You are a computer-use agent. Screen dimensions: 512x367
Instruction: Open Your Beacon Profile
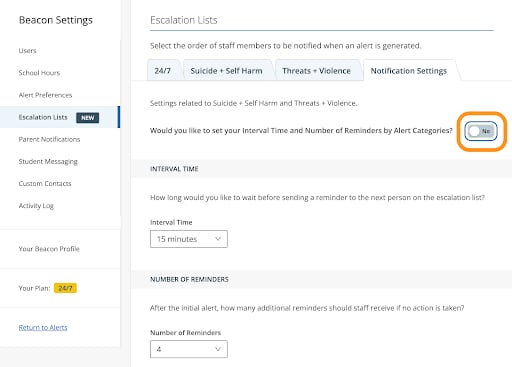49,249
